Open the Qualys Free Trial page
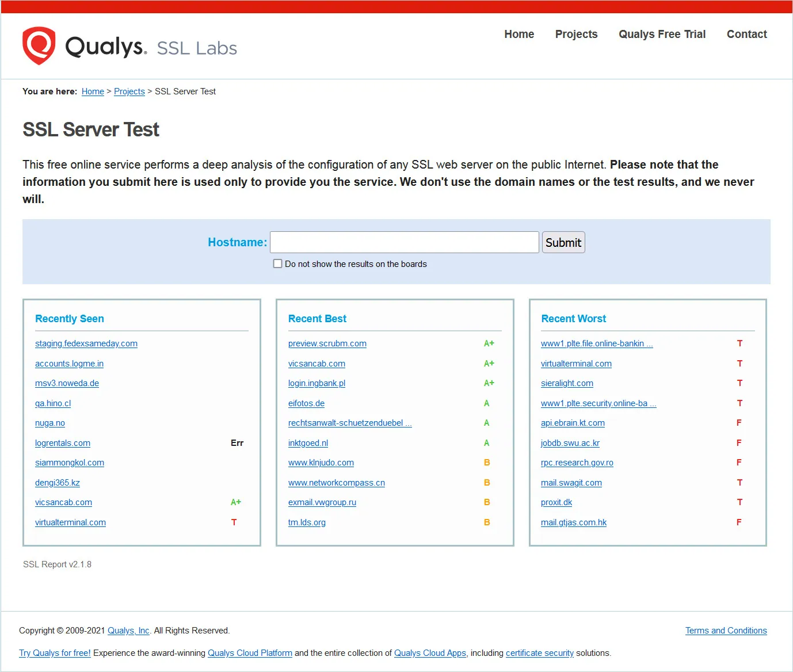 pos(662,35)
